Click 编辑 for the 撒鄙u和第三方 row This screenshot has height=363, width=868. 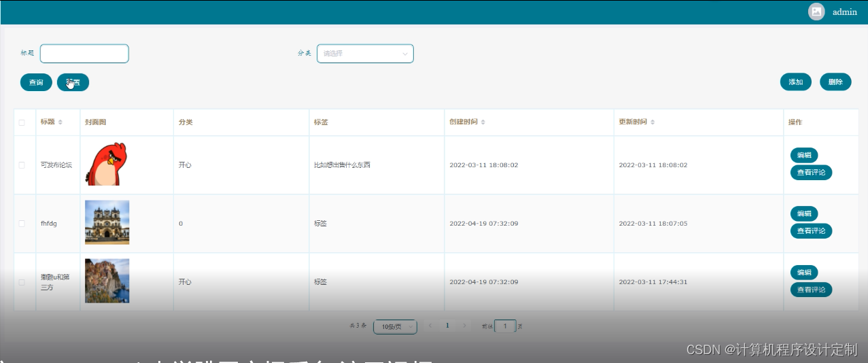click(x=804, y=273)
